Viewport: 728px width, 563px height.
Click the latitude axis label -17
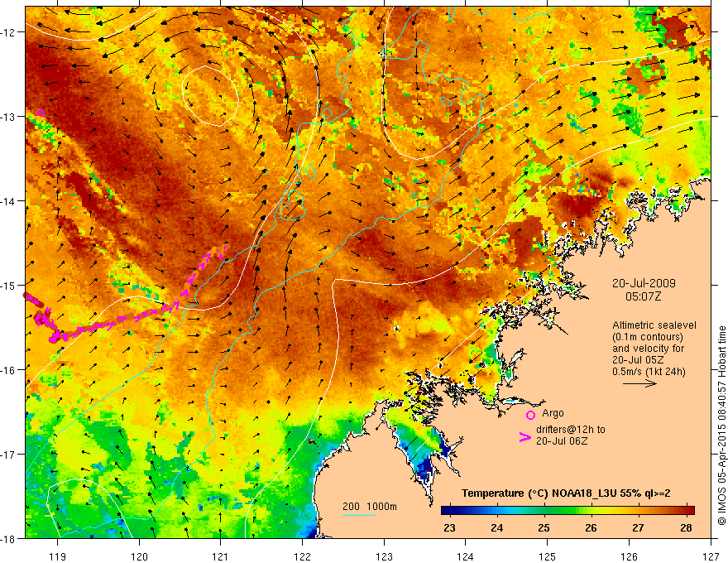pyautogui.click(x=8, y=454)
